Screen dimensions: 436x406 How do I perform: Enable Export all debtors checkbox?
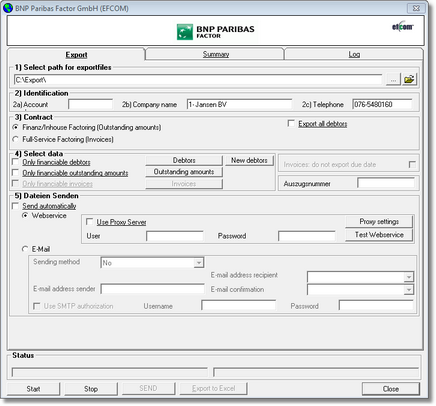pos(291,124)
